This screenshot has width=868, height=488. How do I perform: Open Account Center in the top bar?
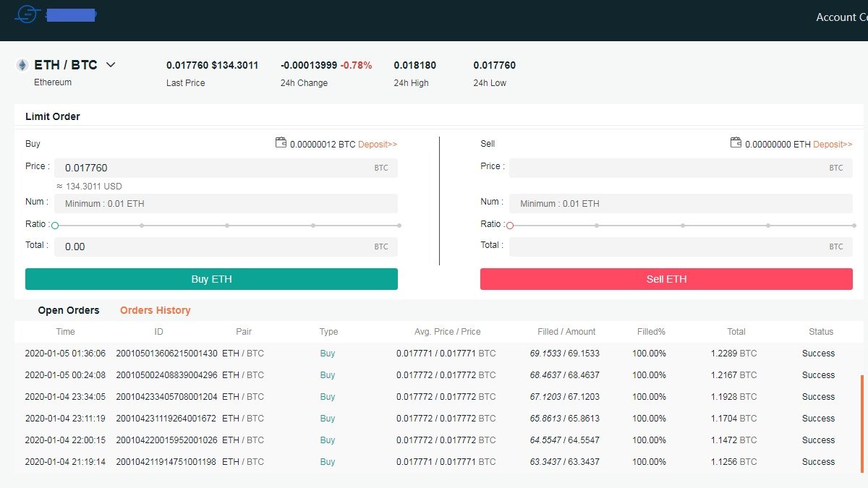(841, 17)
